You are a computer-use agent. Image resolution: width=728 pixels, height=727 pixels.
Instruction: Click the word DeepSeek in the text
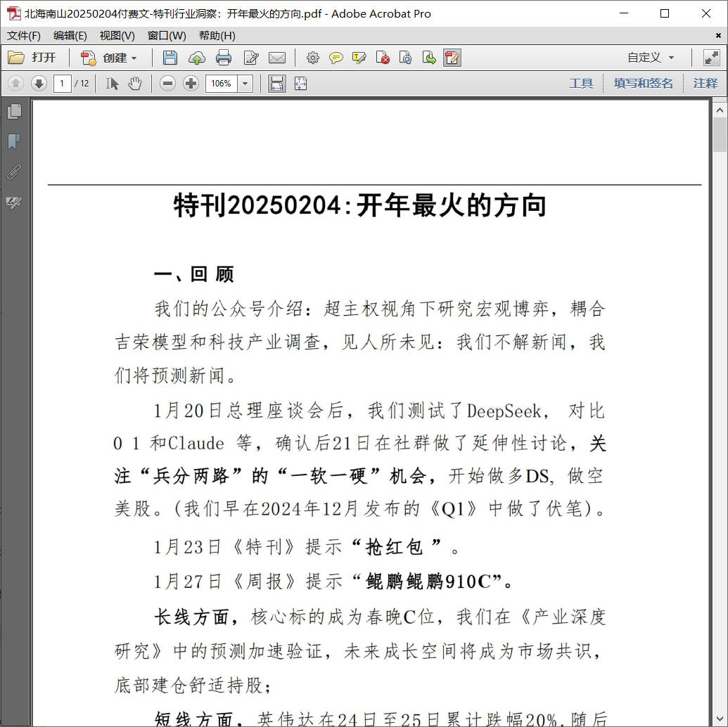coord(504,411)
